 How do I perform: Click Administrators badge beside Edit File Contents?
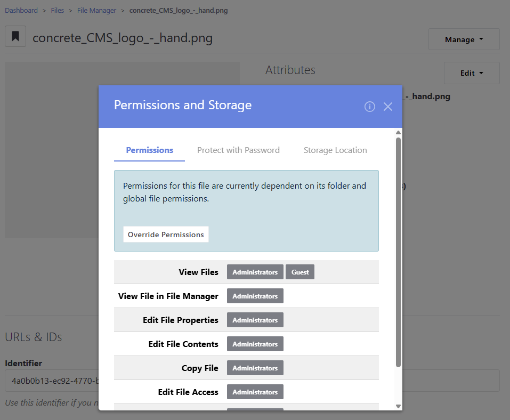(255, 344)
